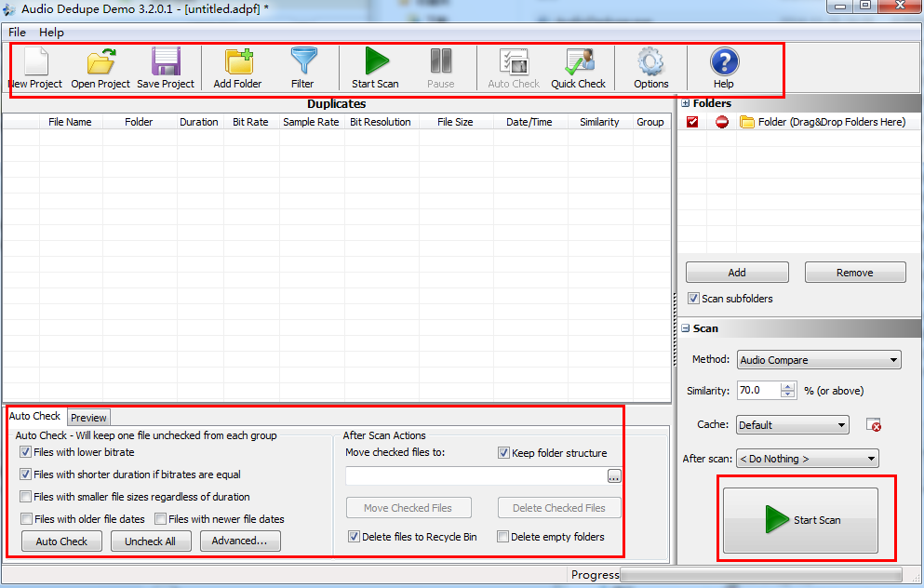Open the Method dropdown showing Audio Compare
This screenshot has width=924, height=588.
point(819,360)
